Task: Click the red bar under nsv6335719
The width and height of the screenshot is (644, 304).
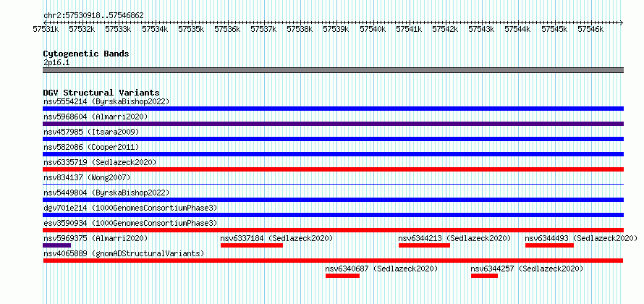Action: coord(333,169)
